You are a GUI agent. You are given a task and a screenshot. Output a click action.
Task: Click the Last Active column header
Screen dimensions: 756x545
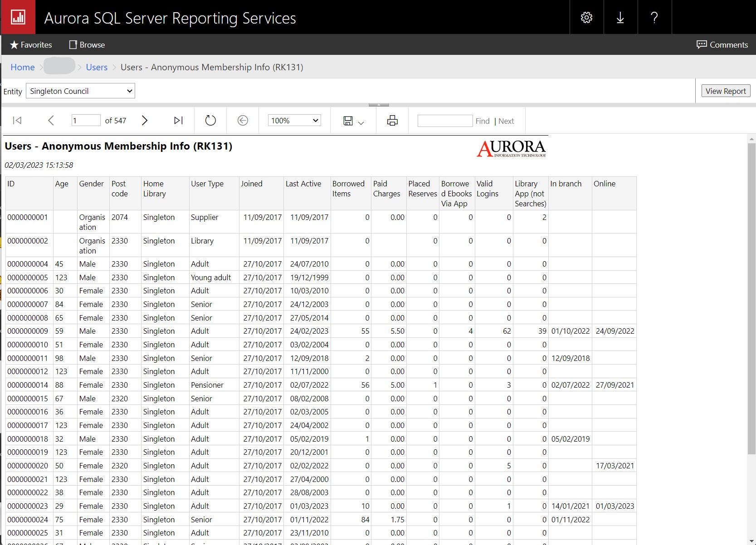(x=303, y=184)
